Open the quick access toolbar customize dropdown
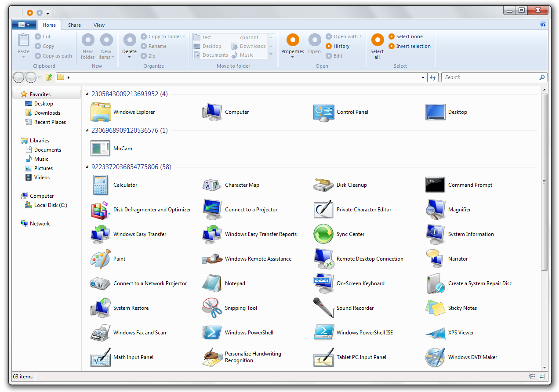The image size is (559, 392). click(x=47, y=13)
